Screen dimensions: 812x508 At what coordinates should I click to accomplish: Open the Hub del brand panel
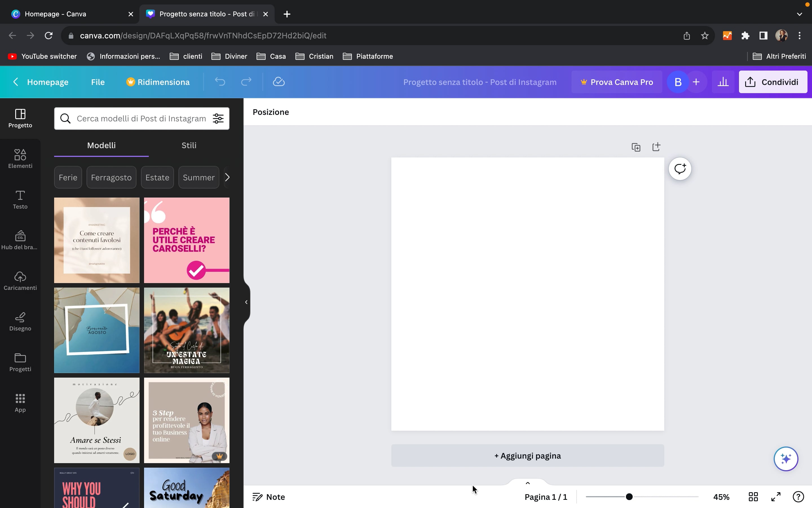tap(20, 240)
